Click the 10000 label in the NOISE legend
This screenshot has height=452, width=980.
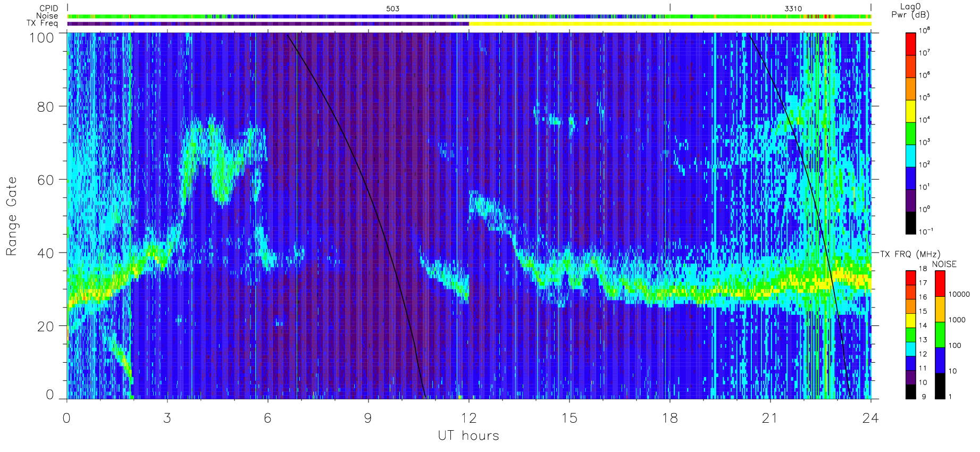point(959,294)
